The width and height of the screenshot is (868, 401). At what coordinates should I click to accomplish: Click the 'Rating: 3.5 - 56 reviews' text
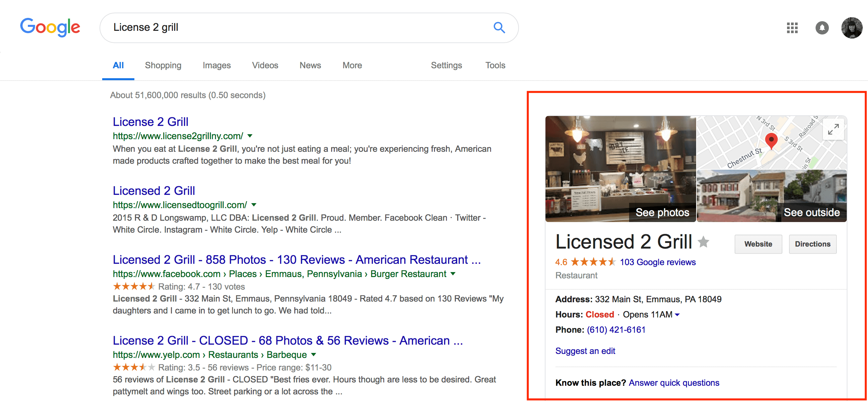pyautogui.click(x=203, y=367)
